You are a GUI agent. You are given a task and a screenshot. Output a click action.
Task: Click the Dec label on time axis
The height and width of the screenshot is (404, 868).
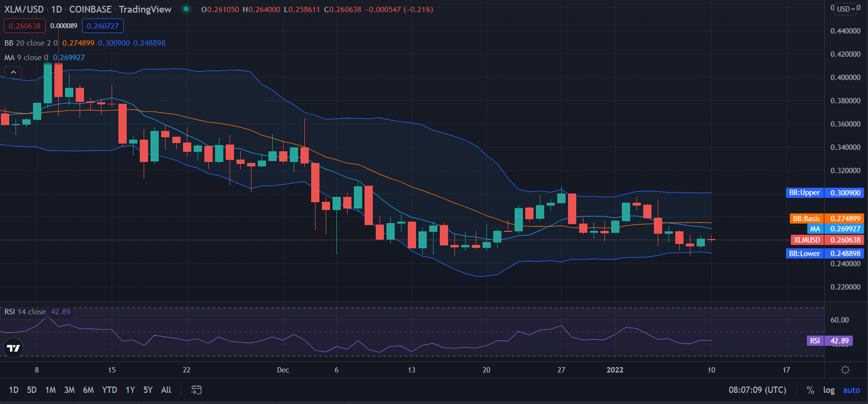283,370
